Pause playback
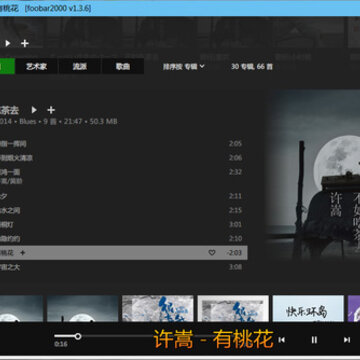The height and width of the screenshot is (360, 360). pyautogui.click(x=314, y=340)
